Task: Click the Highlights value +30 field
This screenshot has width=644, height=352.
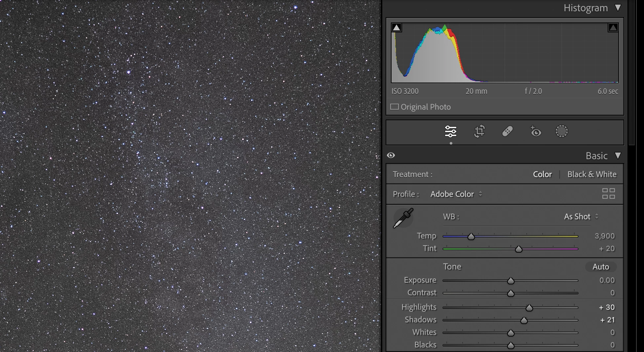Action: tap(607, 307)
